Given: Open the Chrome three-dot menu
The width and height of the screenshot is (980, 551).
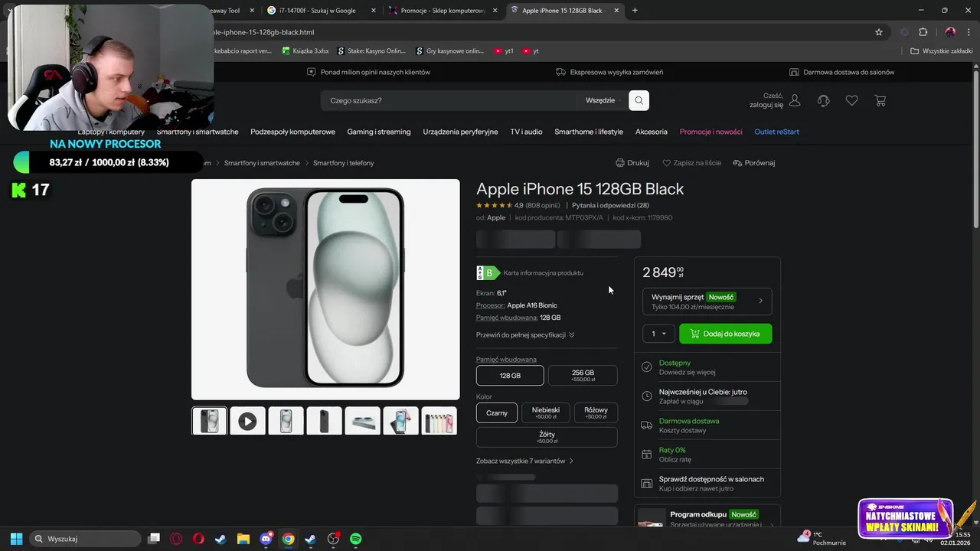Looking at the screenshot, I should point(969,32).
